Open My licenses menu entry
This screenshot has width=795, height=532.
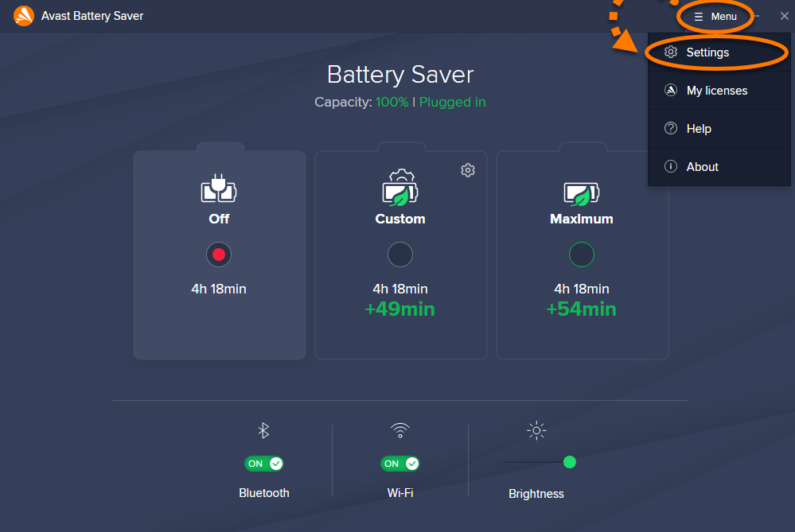tap(719, 90)
